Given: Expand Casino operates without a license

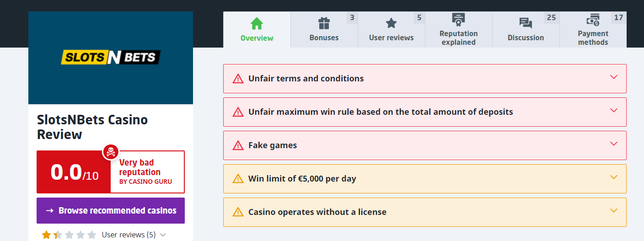Looking at the screenshot, I should tap(614, 210).
